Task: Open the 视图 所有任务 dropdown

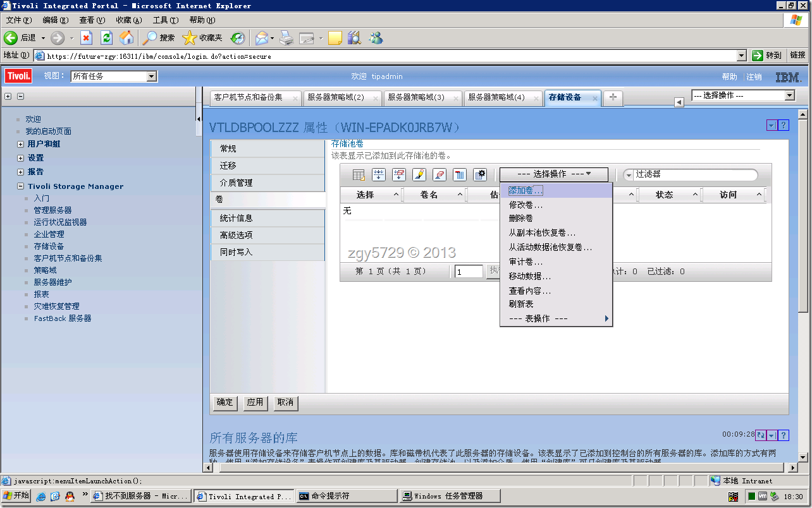Action: click(x=114, y=76)
